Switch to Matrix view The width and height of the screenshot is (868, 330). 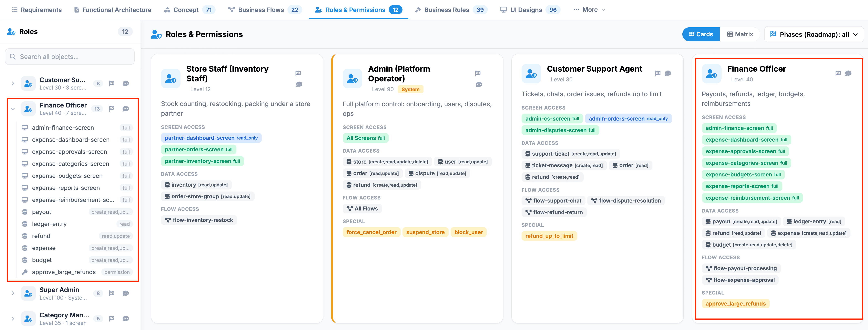(740, 34)
